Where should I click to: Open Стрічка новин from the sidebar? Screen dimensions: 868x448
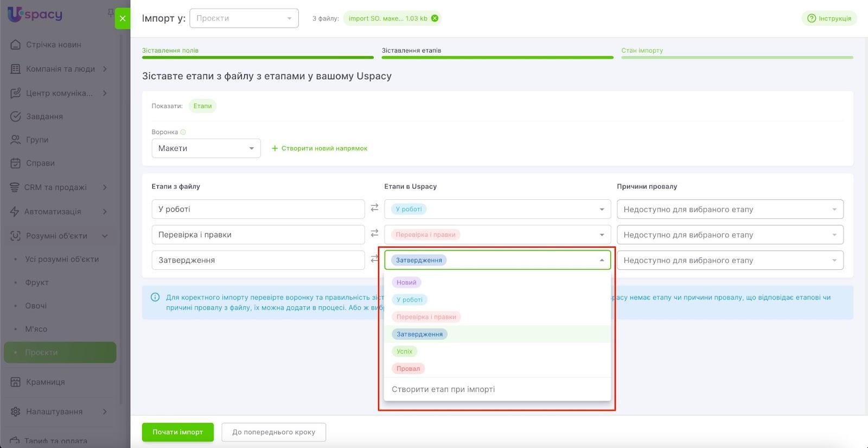[53, 45]
